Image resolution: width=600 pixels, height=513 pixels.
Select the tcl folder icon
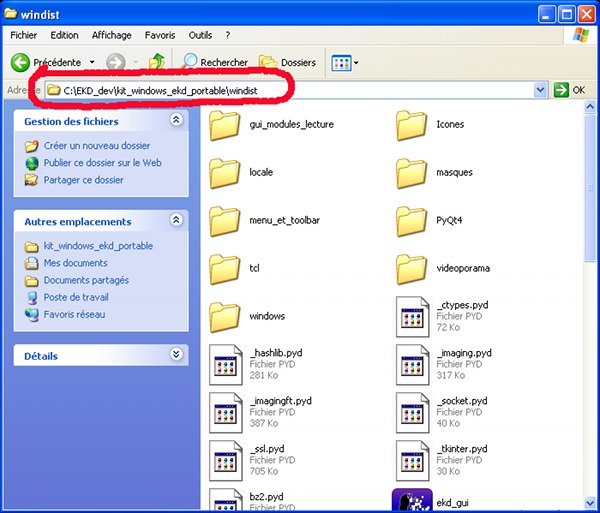[x=224, y=269]
